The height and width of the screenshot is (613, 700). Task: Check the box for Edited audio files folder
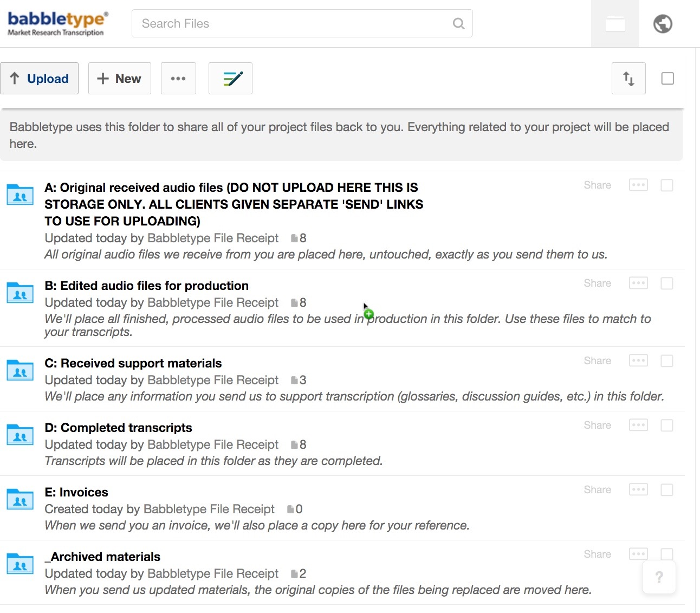[x=667, y=283]
